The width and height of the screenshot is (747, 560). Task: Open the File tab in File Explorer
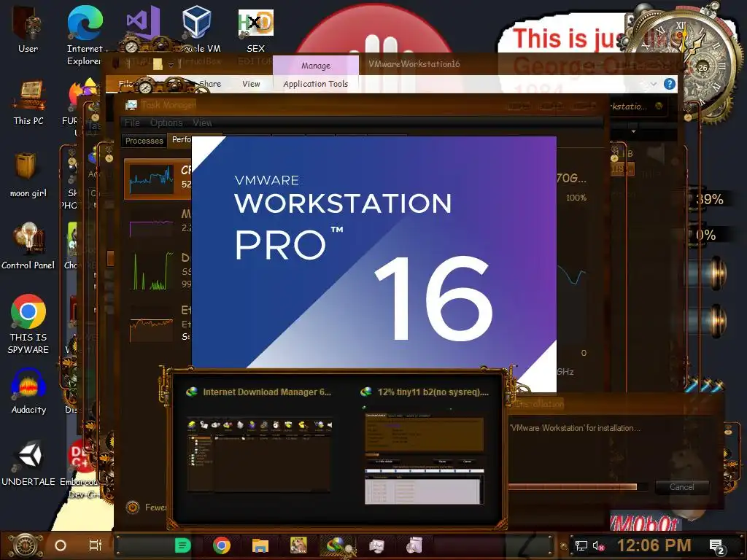pos(125,84)
